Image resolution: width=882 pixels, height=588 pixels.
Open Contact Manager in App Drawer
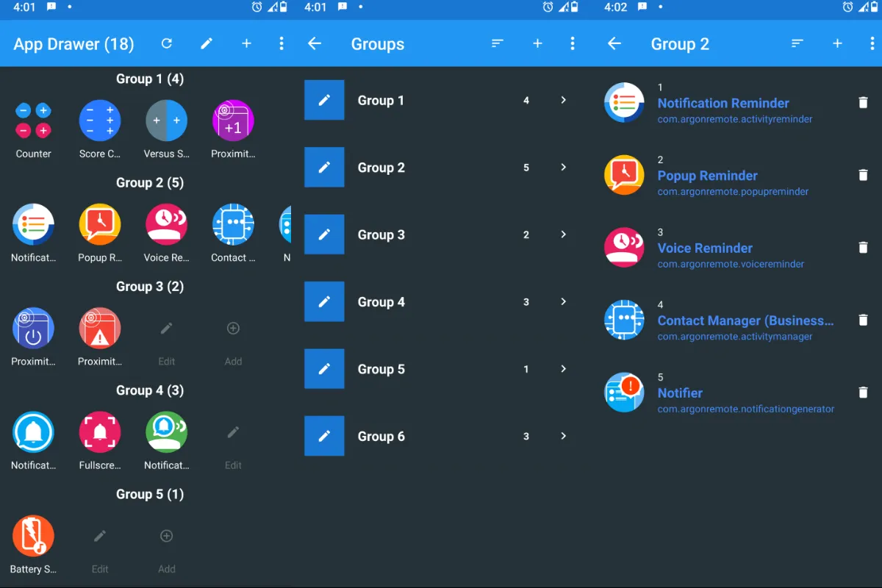[x=233, y=225]
